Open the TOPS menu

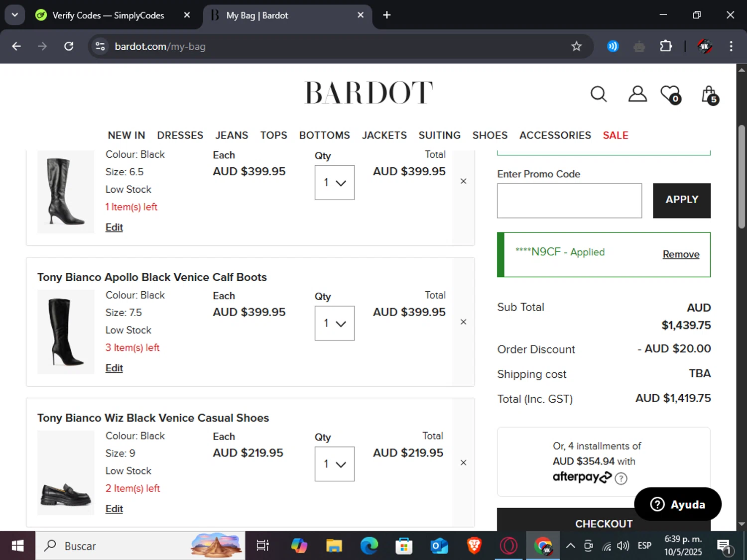(x=273, y=135)
